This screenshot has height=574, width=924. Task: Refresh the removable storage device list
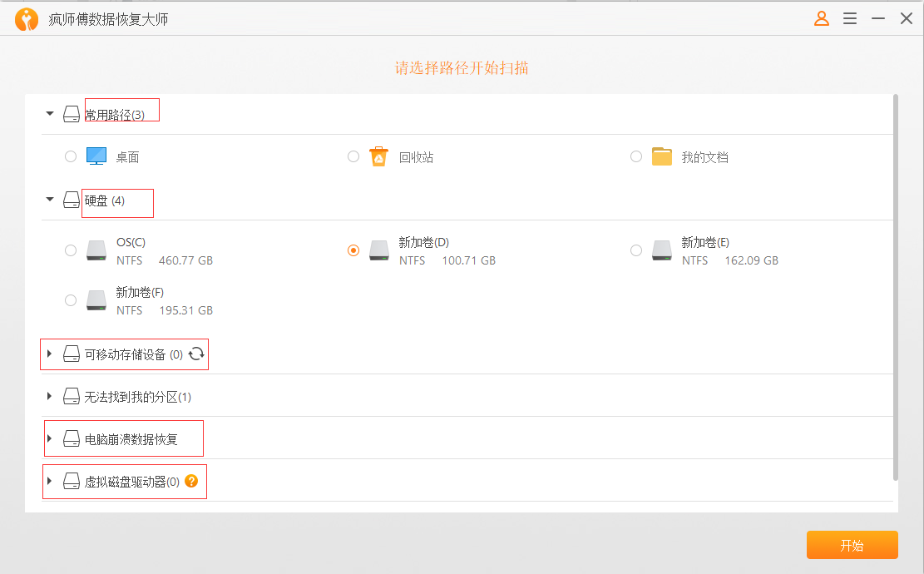[196, 354]
